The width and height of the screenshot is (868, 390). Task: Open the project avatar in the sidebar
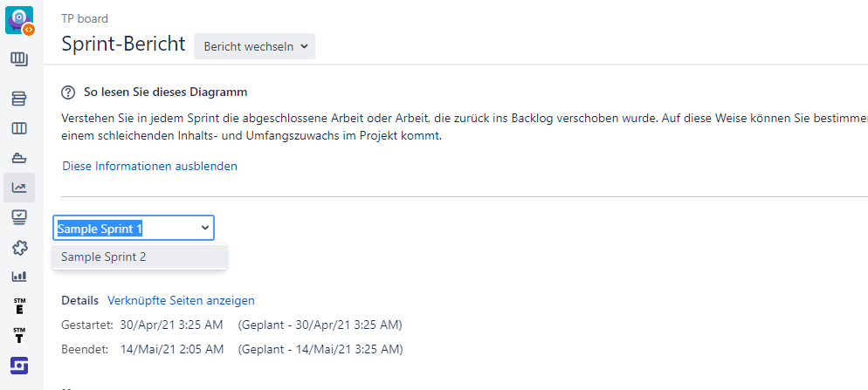[x=20, y=21]
